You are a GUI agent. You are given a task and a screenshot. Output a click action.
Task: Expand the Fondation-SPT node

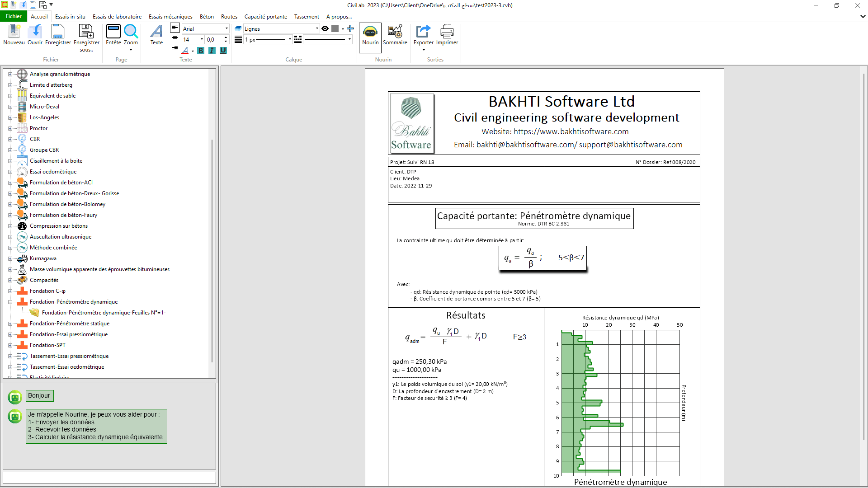pyautogui.click(x=10, y=345)
